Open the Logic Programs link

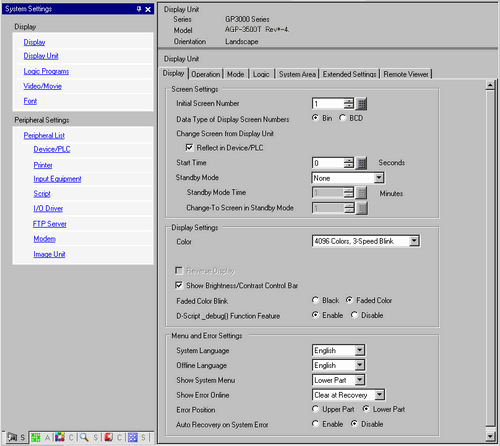46,71
